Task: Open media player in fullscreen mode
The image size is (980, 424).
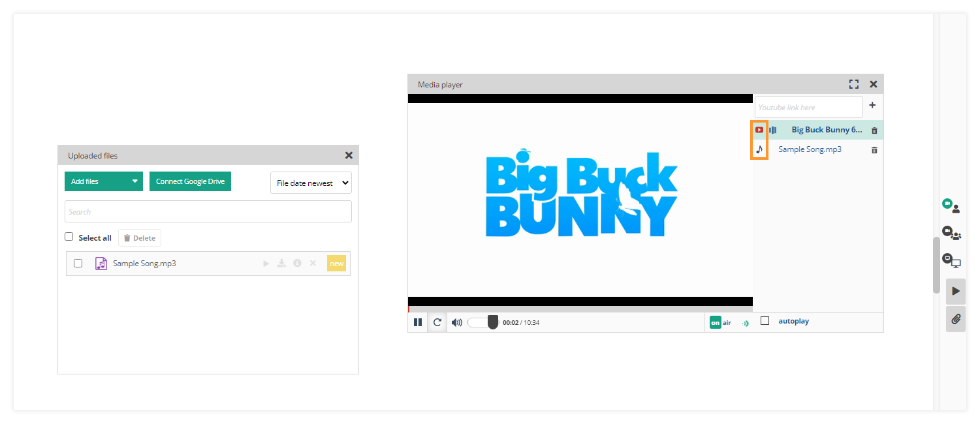Action: [x=853, y=84]
